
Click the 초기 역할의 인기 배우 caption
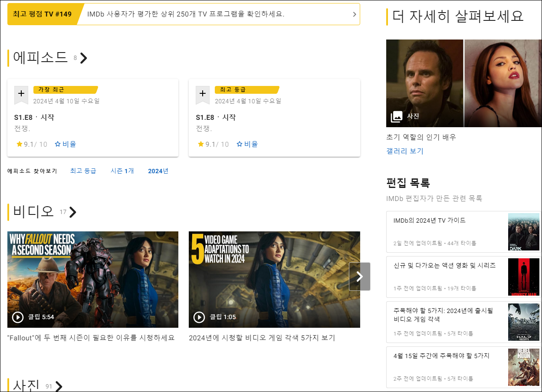pyautogui.click(x=421, y=137)
